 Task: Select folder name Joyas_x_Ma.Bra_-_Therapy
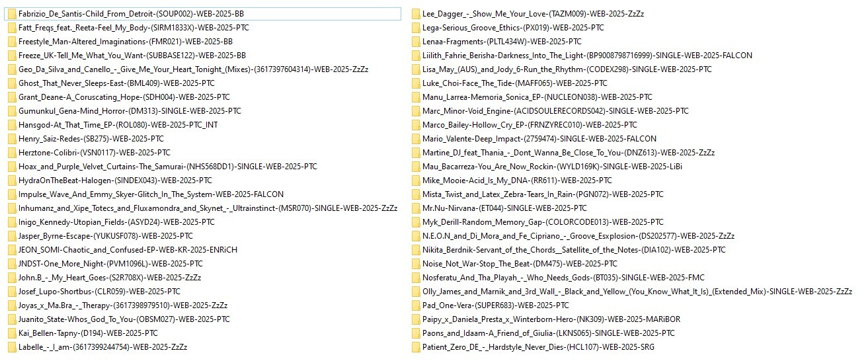(123, 305)
